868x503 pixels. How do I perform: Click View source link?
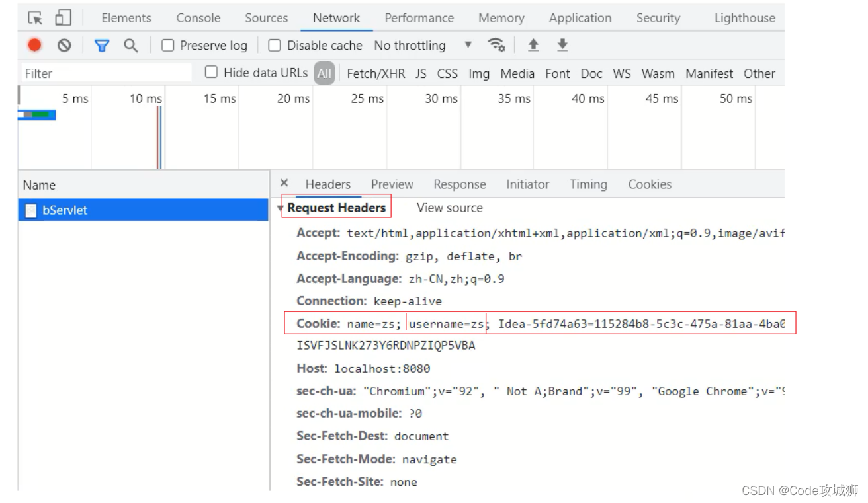click(450, 208)
